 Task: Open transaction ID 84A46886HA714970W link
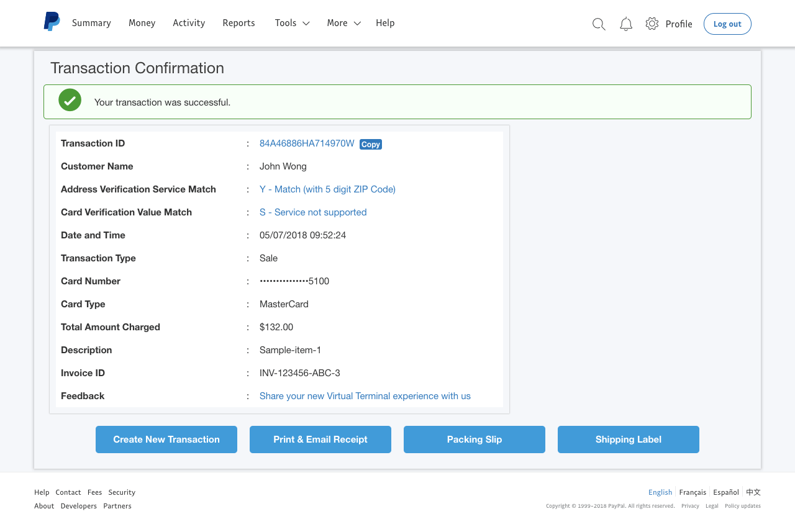[x=307, y=143]
